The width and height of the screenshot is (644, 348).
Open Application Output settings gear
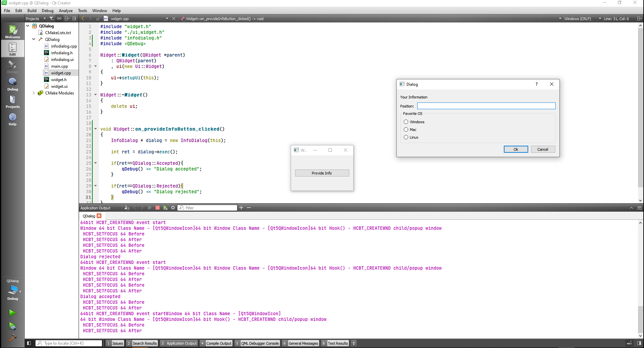173,208
